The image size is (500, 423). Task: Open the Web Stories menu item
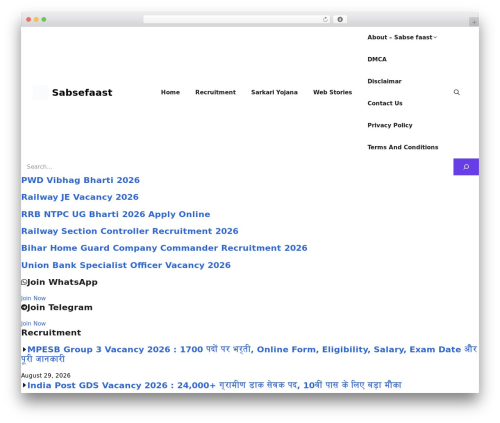pyautogui.click(x=332, y=92)
